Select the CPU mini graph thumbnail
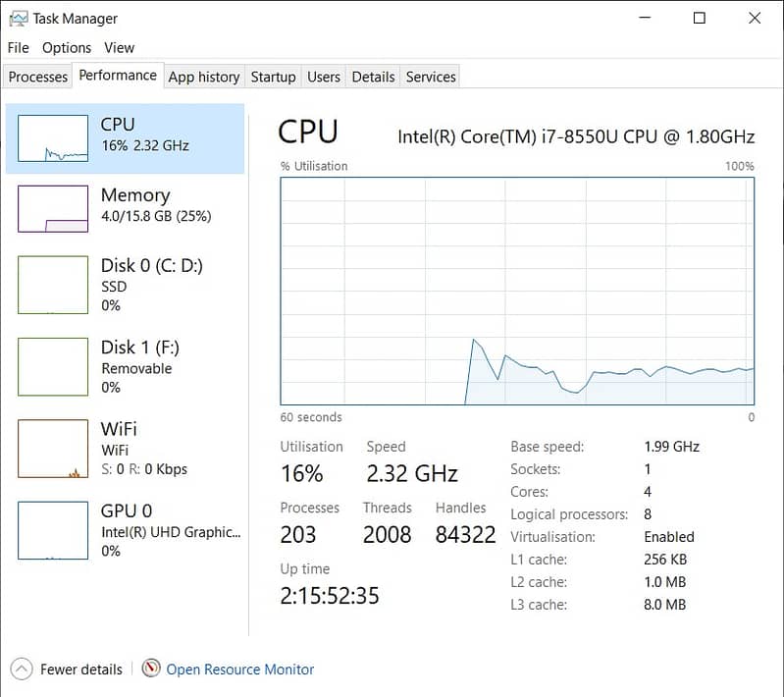Viewport: 784px width, 697px height. coord(53,138)
